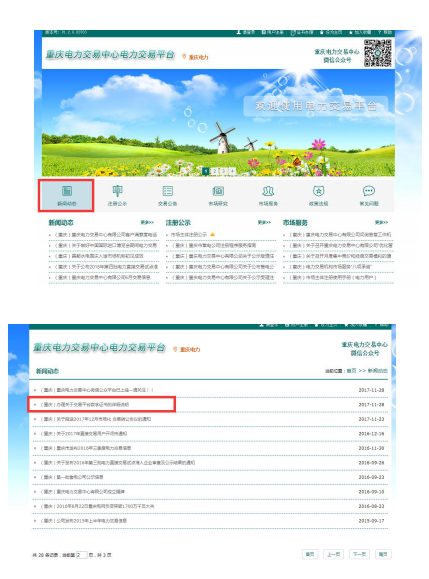Viewport: 429px width, 579px height.
Task: Go to 下一页 next page
Action: coord(359,554)
